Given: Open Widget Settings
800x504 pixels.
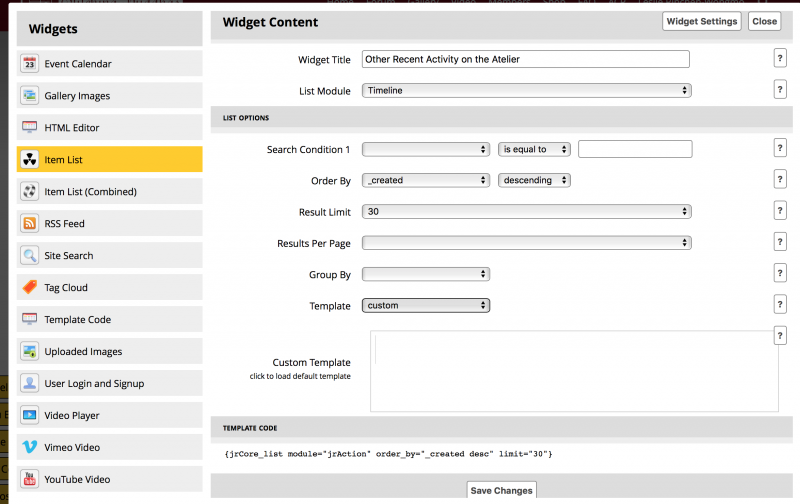Looking at the screenshot, I should pos(701,21).
